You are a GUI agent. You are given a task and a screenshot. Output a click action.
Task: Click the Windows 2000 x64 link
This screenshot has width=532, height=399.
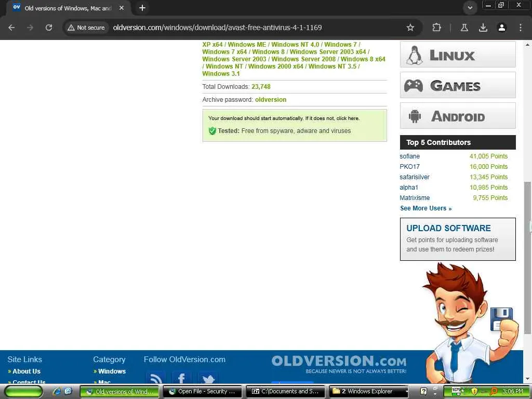[x=275, y=66]
